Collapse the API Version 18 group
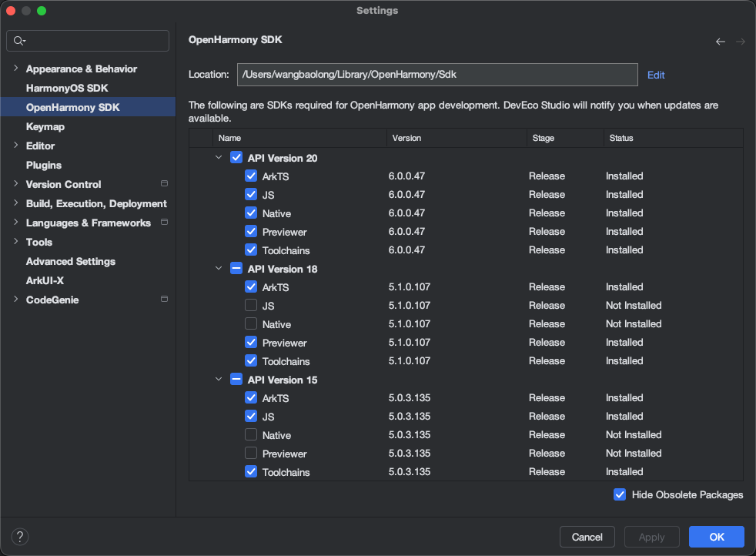The width and height of the screenshot is (756, 556). (219, 269)
